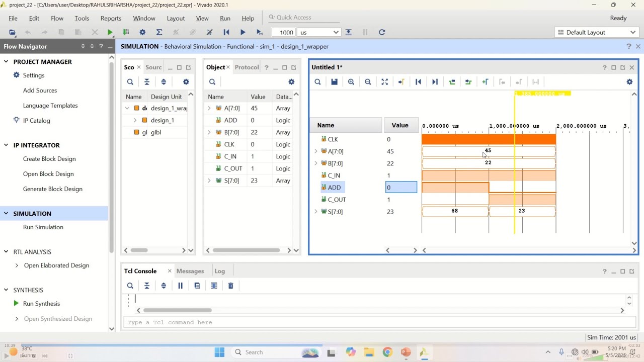Pause Tcl Console output
This screenshot has height=362, width=644.
(180, 286)
